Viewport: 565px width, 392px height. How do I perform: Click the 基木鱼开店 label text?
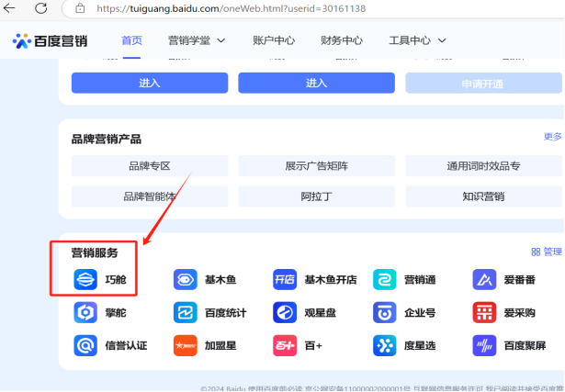coord(331,280)
